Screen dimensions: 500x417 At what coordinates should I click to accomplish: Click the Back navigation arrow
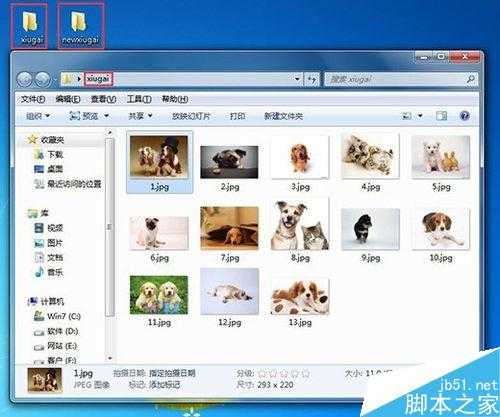click(25, 79)
